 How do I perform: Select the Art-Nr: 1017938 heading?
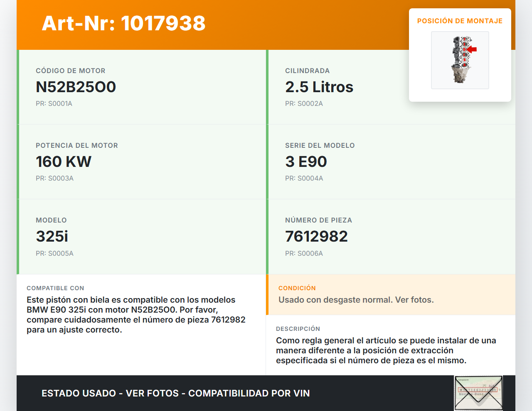point(123,23)
